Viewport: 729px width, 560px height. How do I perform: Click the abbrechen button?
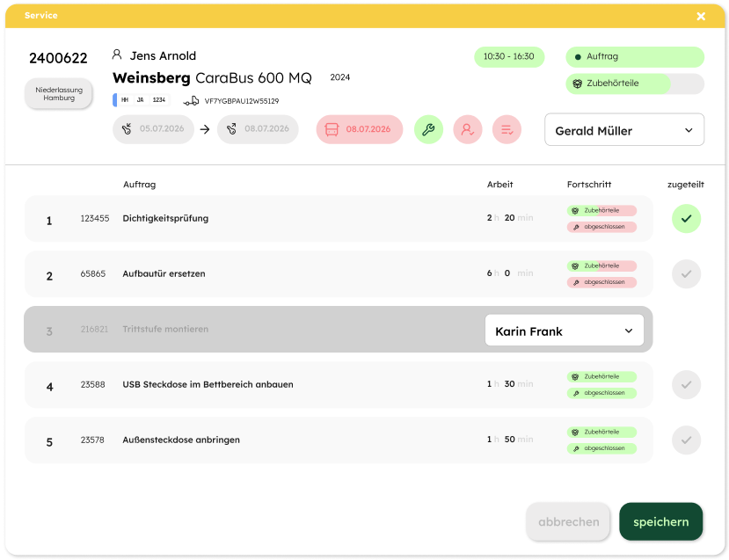(568, 521)
